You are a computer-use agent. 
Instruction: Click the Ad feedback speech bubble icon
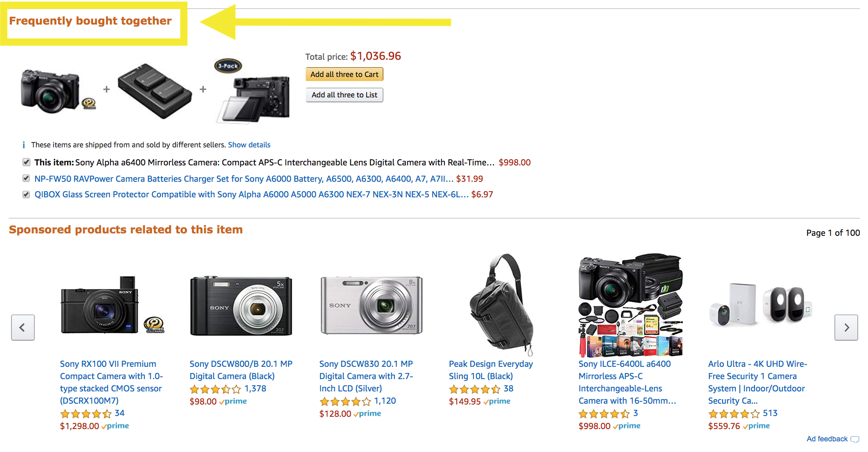(x=854, y=439)
